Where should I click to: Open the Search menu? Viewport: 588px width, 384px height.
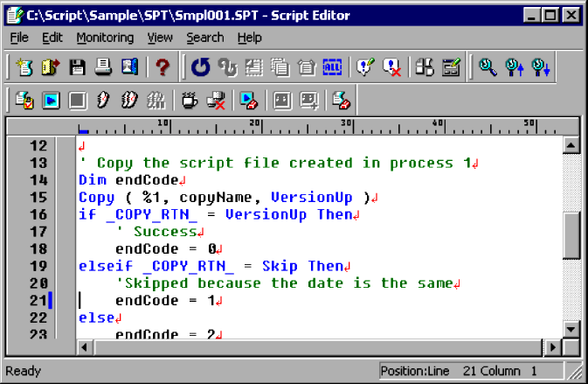205,38
